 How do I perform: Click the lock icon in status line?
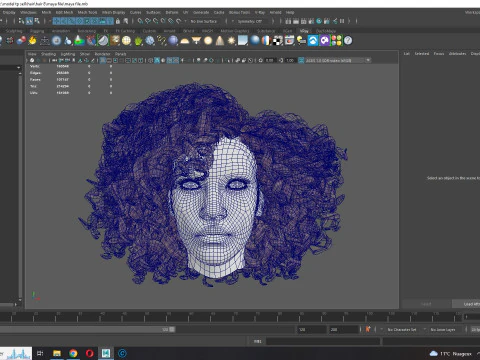click(x=118, y=21)
